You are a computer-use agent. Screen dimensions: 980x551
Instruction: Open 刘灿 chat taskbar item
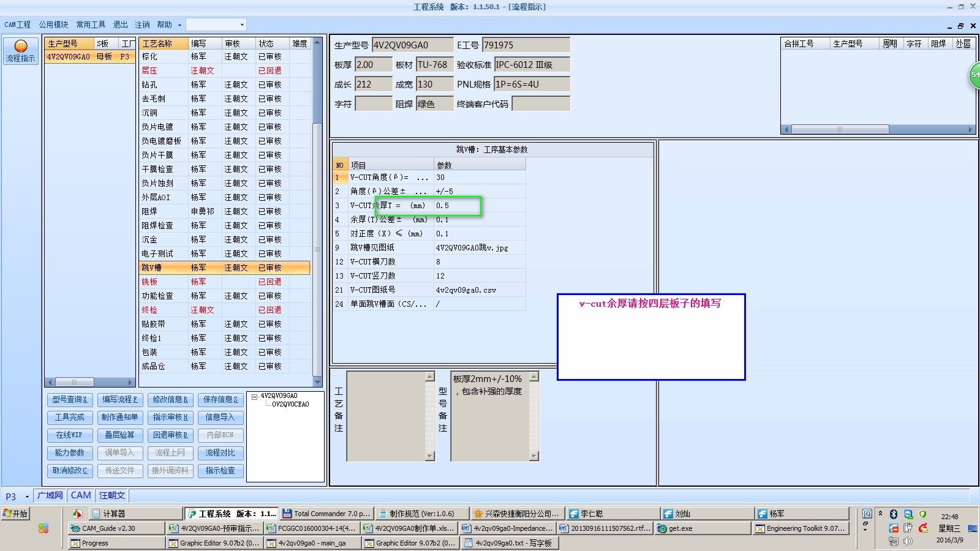[x=707, y=514]
